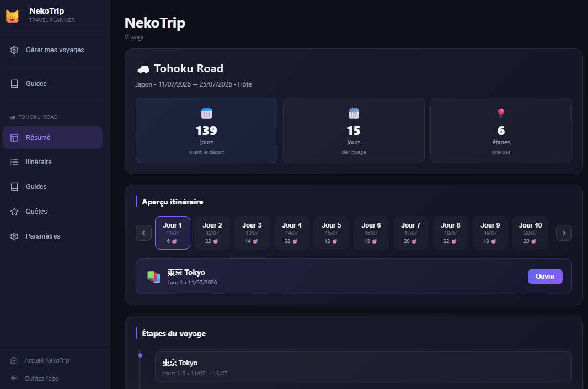
Task: Click the Quêtes star icon
Action: [x=14, y=212]
